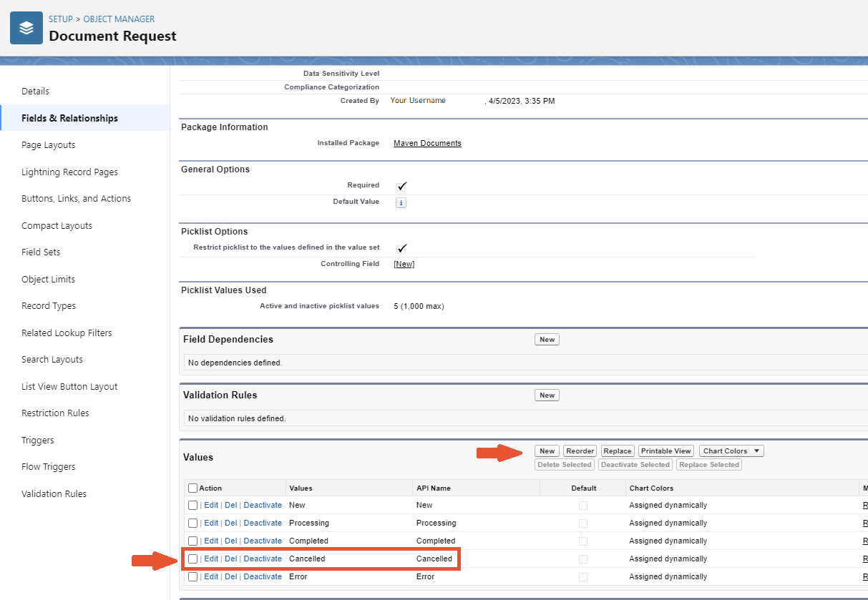The image size is (868, 600).
Task: Select Record Types in the sidebar
Action: 49,306
